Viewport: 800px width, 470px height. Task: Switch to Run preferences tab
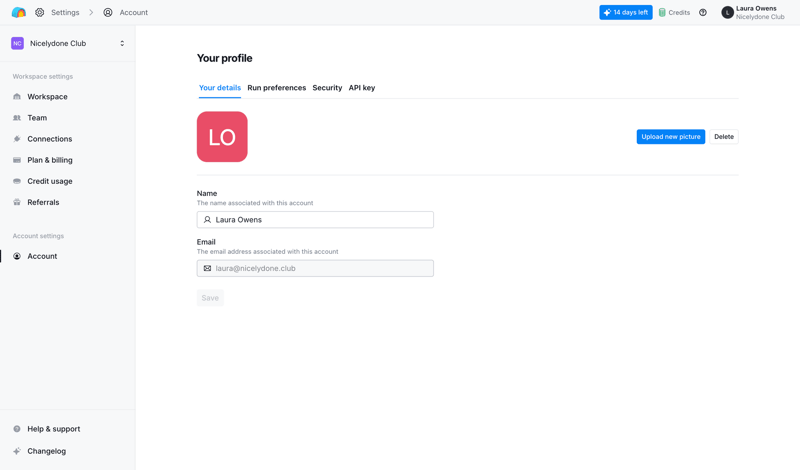click(x=277, y=88)
